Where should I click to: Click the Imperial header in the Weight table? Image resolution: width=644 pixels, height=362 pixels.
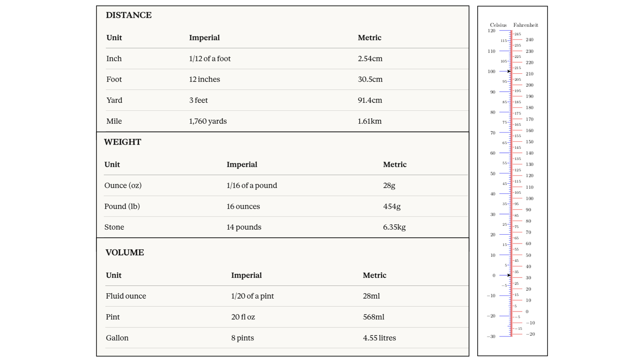[x=242, y=165]
